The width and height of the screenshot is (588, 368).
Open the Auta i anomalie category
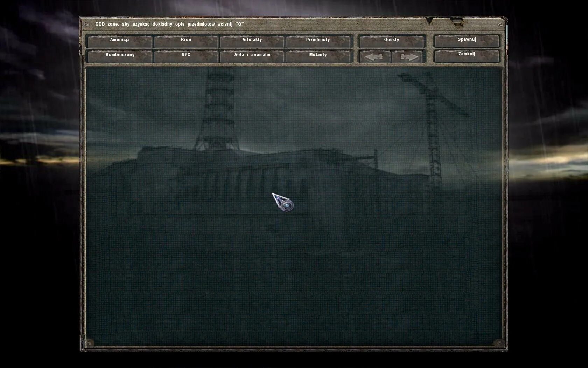[x=252, y=56]
